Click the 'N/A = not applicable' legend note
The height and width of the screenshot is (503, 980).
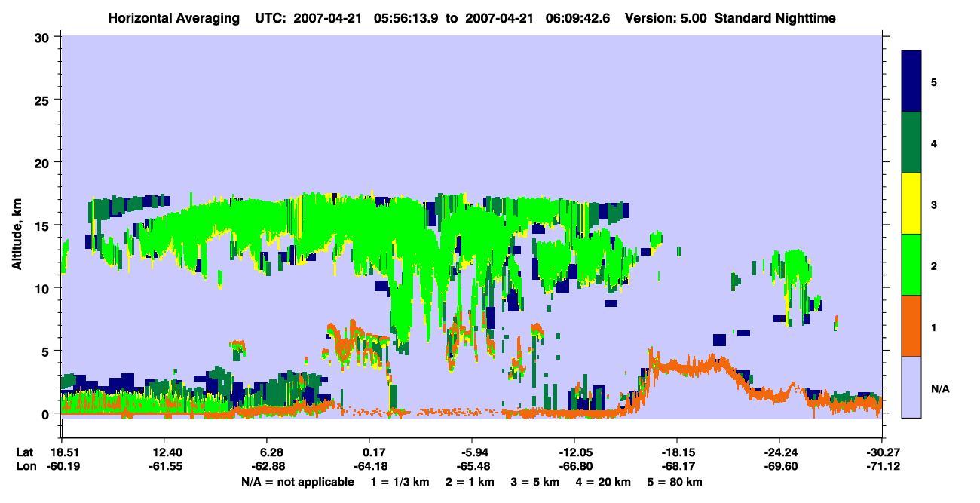[x=297, y=482]
